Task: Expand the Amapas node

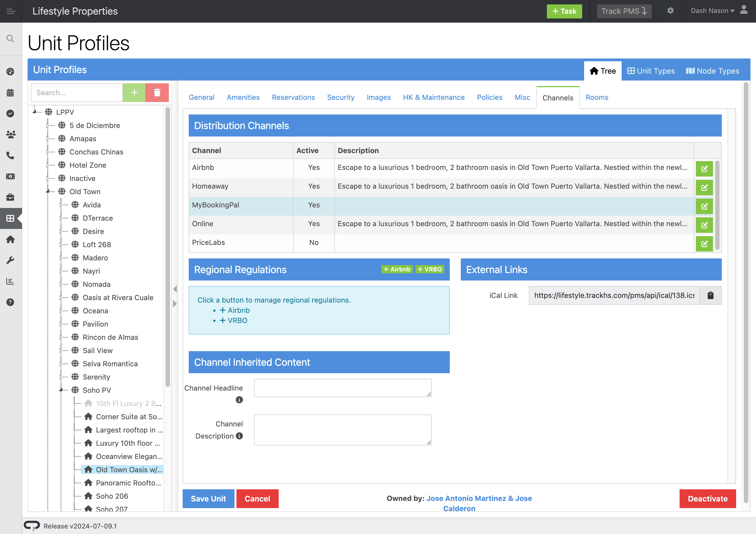Action: coord(48,139)
